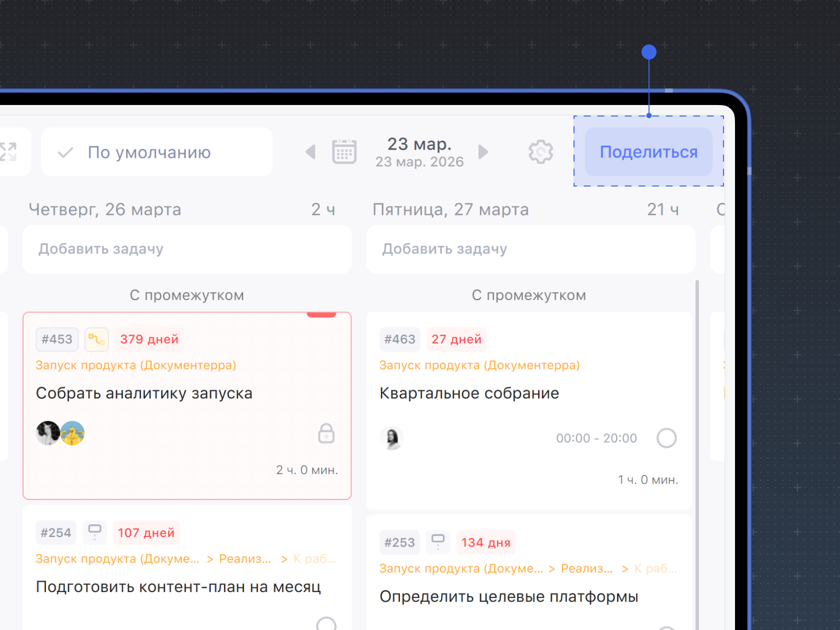Open the По умолчанию view dropdown

coord(156,152)
